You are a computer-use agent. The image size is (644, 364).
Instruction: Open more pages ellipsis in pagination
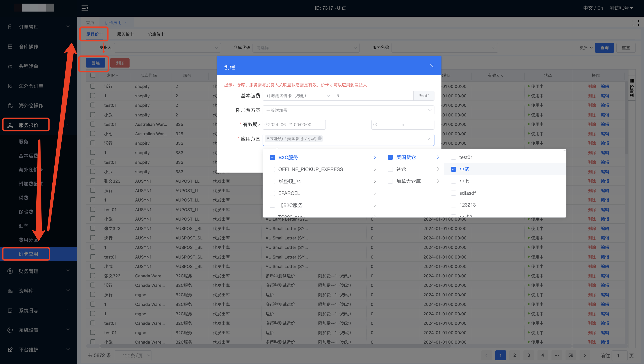(557, 355)
